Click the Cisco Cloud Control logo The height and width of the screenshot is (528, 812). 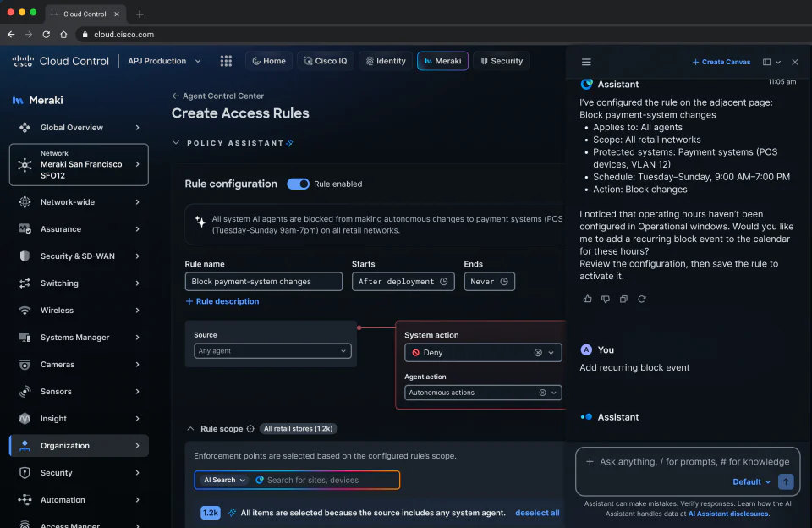coord(61,61)
